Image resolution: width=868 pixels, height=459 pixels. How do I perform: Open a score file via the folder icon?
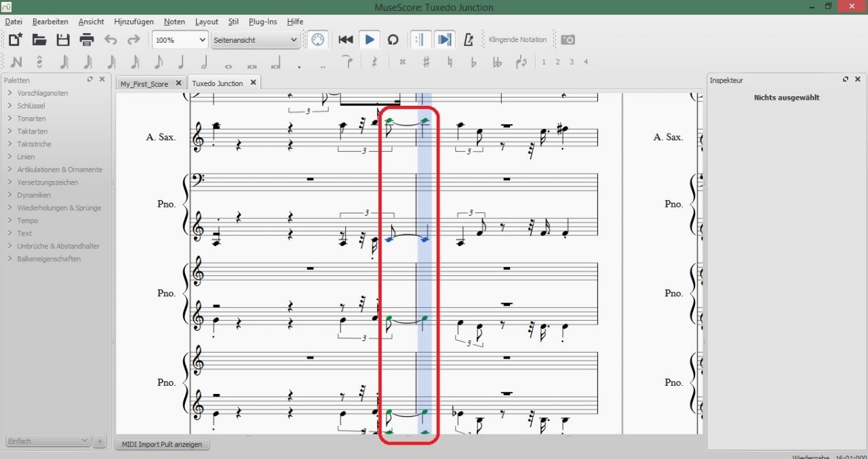pyautogui.click(x=39, y=40)
